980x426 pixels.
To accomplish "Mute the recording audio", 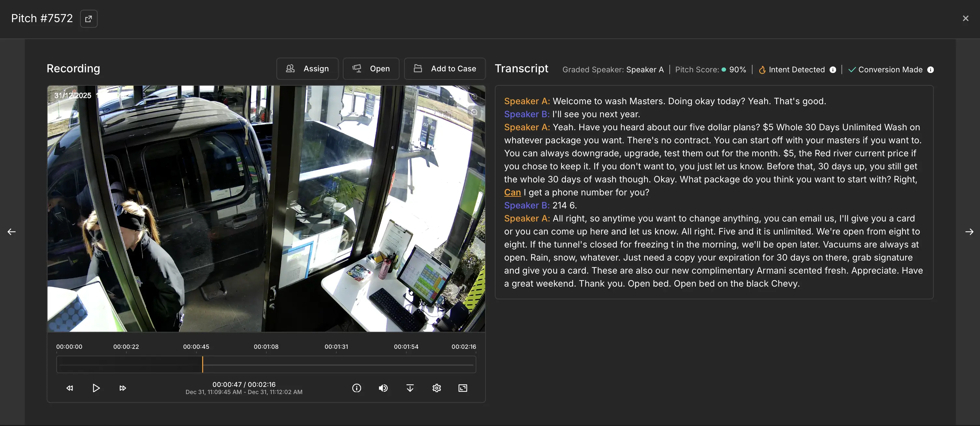I will click(x=383, y=388).
